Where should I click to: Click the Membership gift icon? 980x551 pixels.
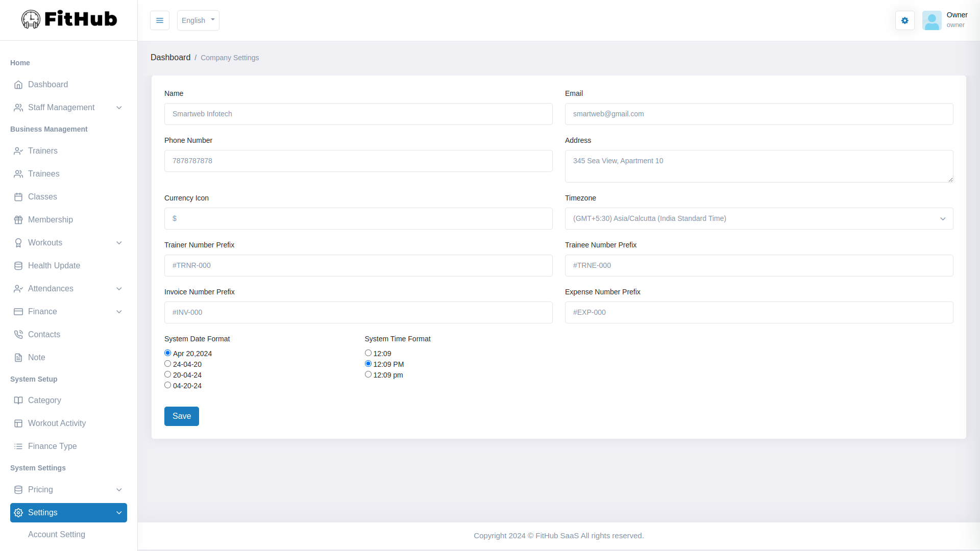tap(18, 220)
